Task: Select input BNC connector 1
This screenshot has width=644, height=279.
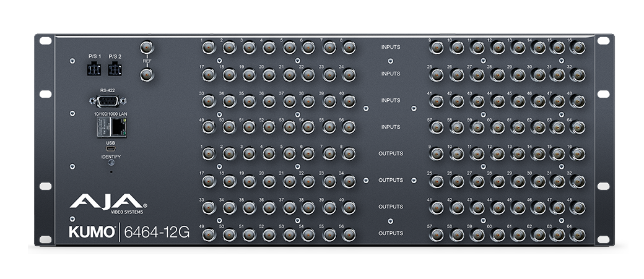Action: pyautogui.click(x=209, y=48)
